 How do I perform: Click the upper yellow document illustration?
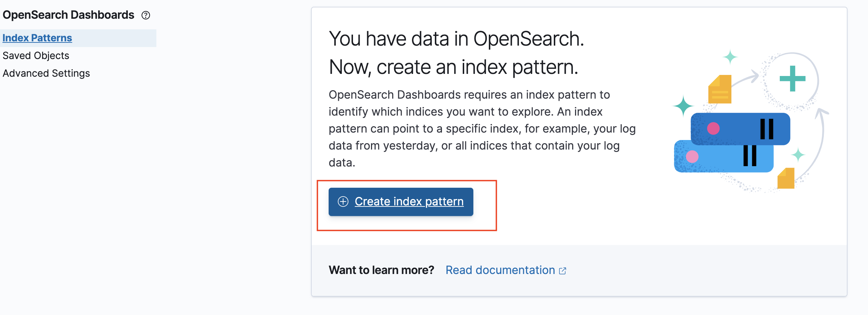(x=720, y=89)
